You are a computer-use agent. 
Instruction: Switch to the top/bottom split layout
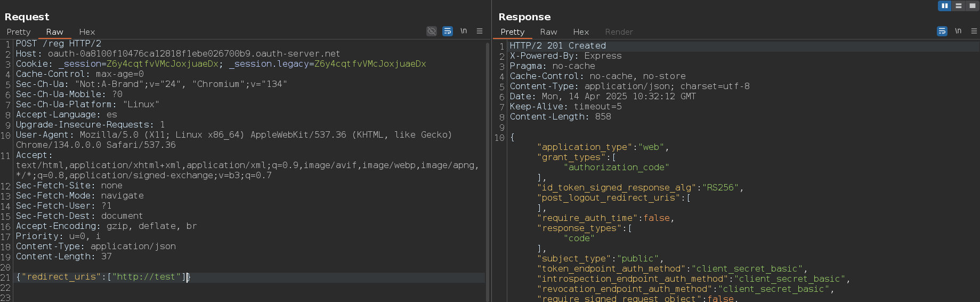[959, 6]
